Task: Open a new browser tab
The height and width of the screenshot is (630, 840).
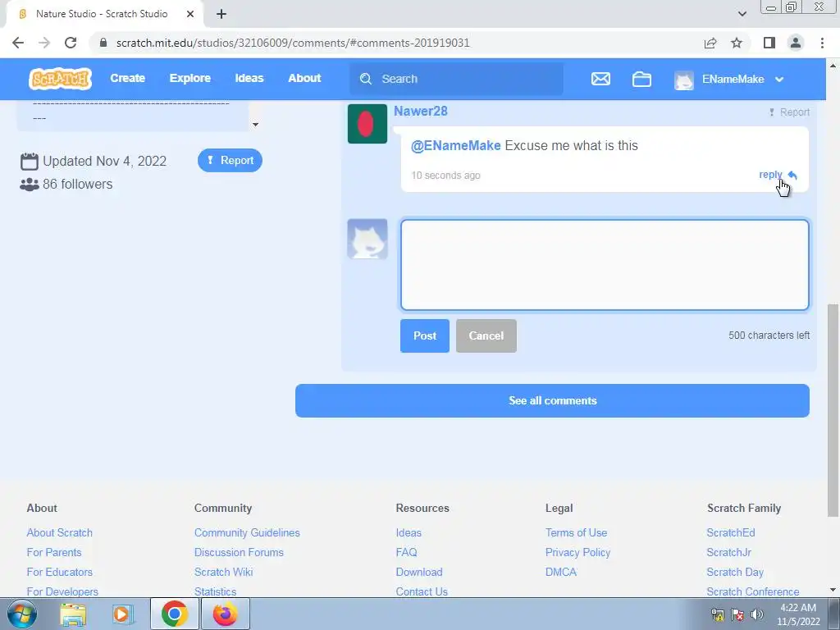Action: click(x=221, y=14)
